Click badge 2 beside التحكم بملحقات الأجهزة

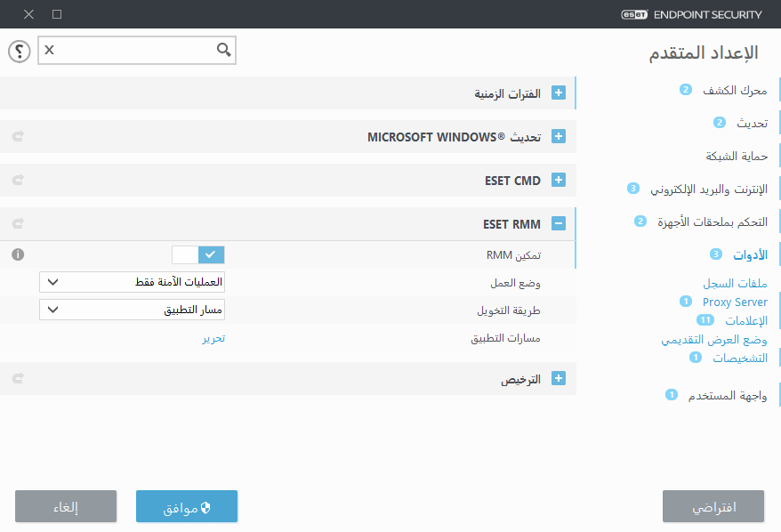640,222
